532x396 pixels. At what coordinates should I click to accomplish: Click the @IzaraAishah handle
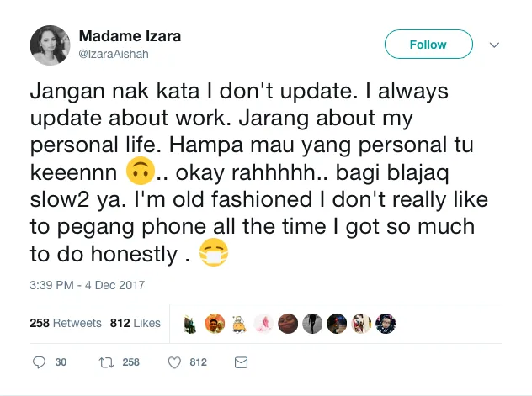[x=113, y=53]
